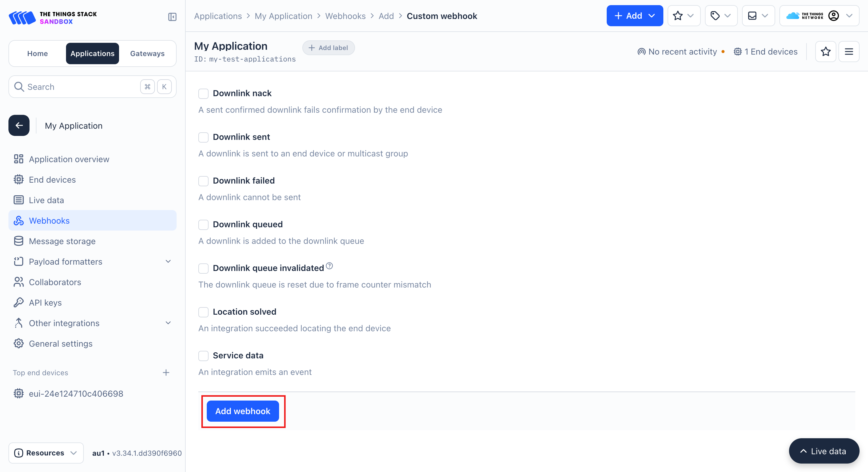The image size is (868, 472).
Task: Expand the Payload formatters submenu
Action: [x=168, y=261]
